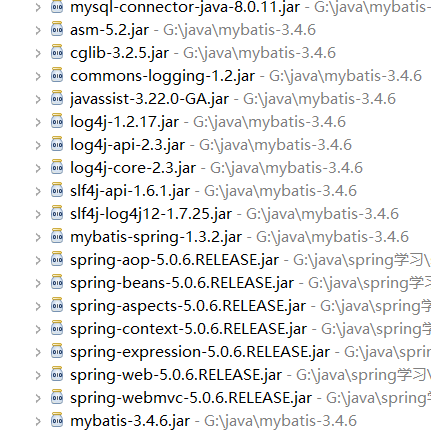The height and width of the screenshot is (431, 431).
Task: Expand the slf4j-log4j12-1.7.25.jar node
Action: point(38,214)
